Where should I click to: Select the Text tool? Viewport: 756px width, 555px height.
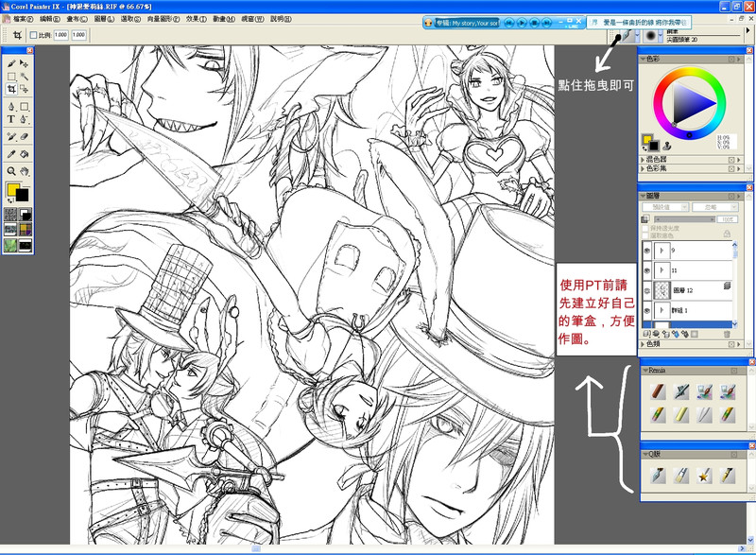(x=11, y=118)
